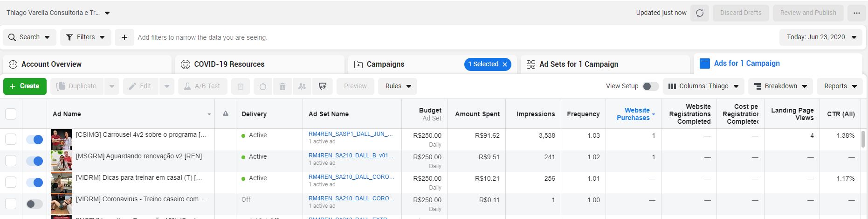The width and height of the screenshot is (868, 219).
Task: Open the Ad Sets for 1 Campaign tab
Action: [579, 64]
